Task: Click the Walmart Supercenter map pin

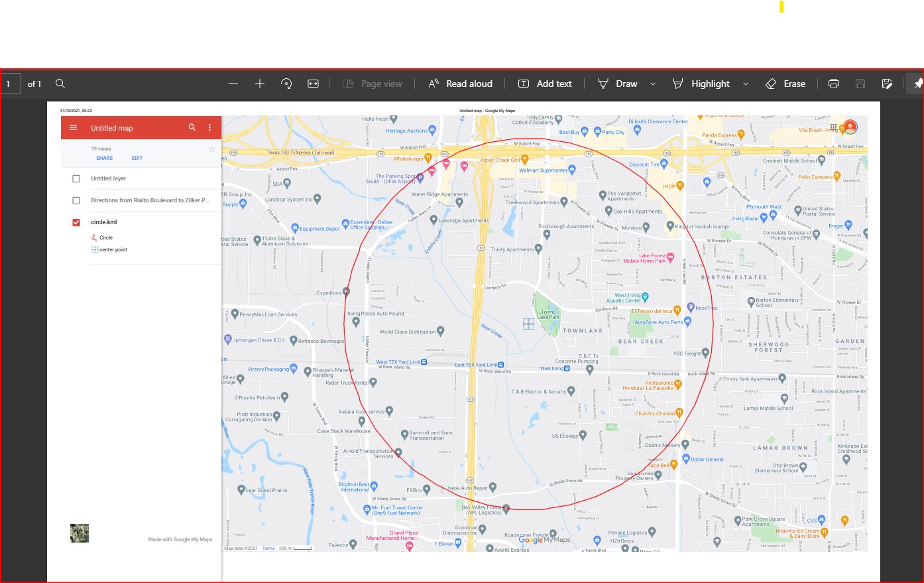Action: click(573, 170)
